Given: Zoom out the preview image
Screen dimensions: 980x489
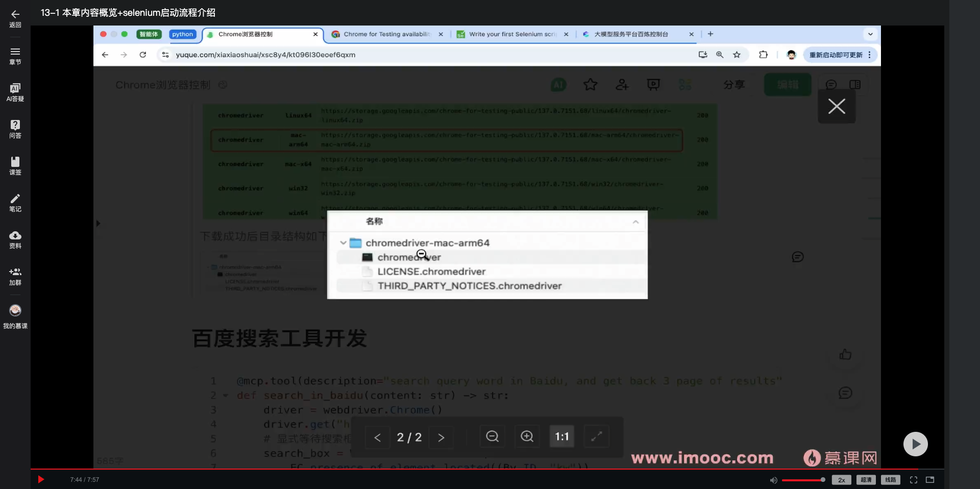Looking at the screenshot, I should 493,436.
